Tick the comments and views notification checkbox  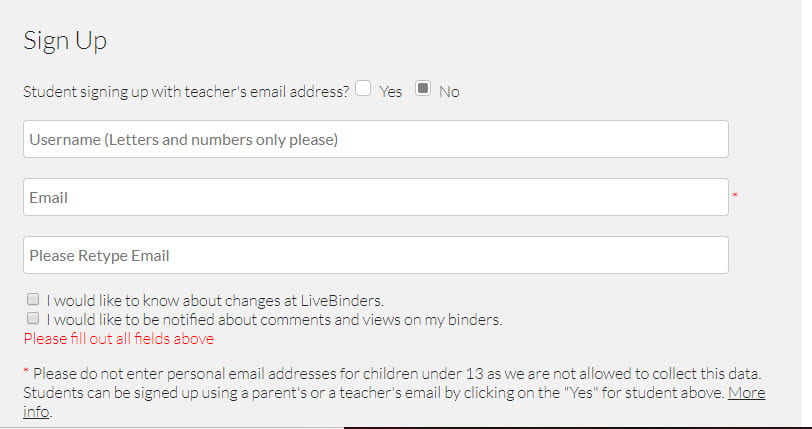click(x=33, y=319)
